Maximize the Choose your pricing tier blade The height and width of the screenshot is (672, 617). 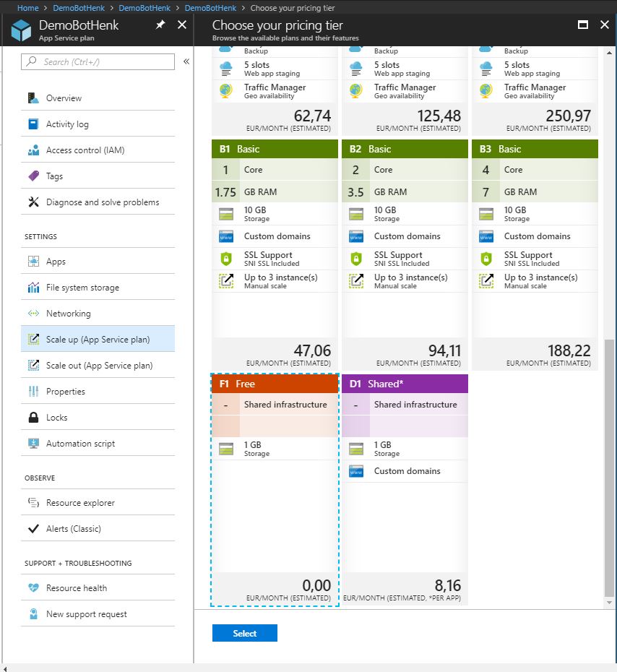(x=583, y=25)
